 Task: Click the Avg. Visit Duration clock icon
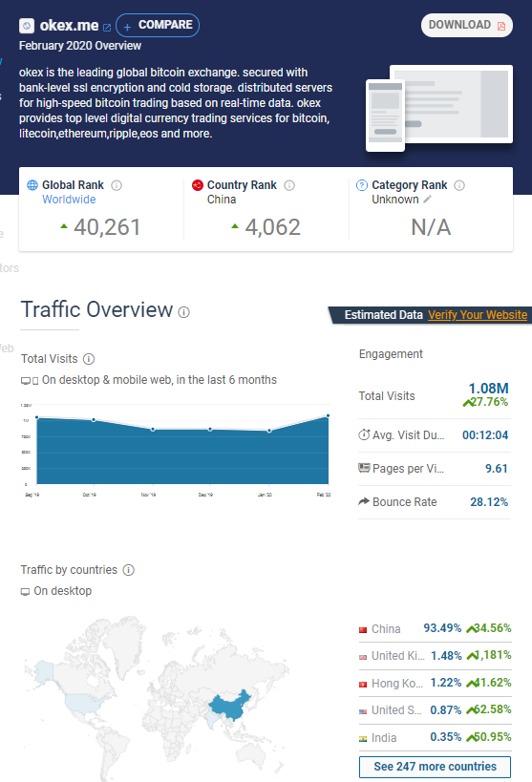coord(364,434)
